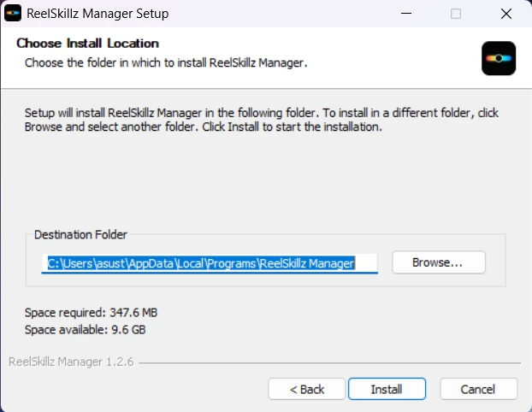Go back with the < Back button
Viewport: 532px width, 412px height.
(307, 389)
